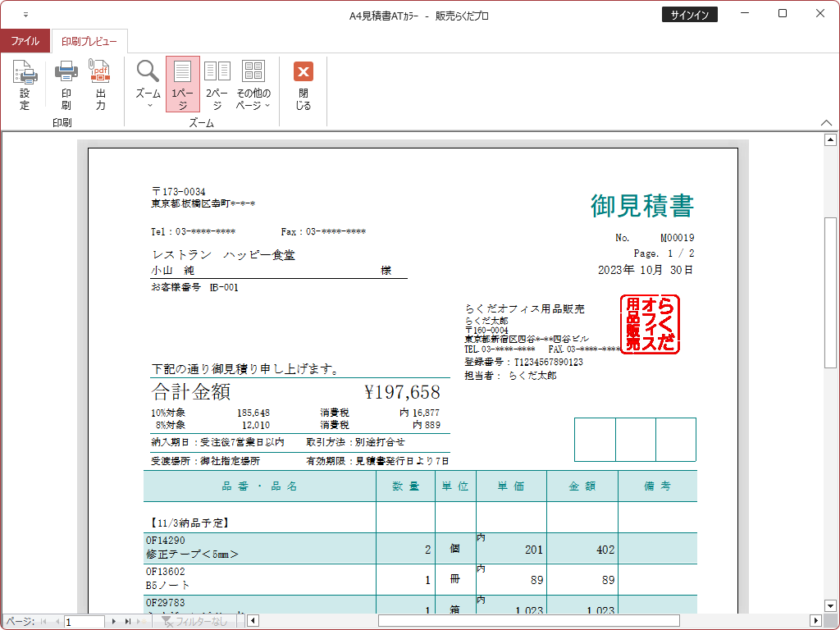
Task: Click the 有効期限 validity text
Action: 377,461
